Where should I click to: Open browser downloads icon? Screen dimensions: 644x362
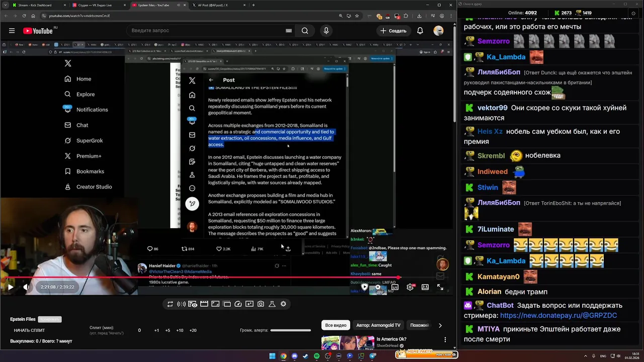point(419,16)
